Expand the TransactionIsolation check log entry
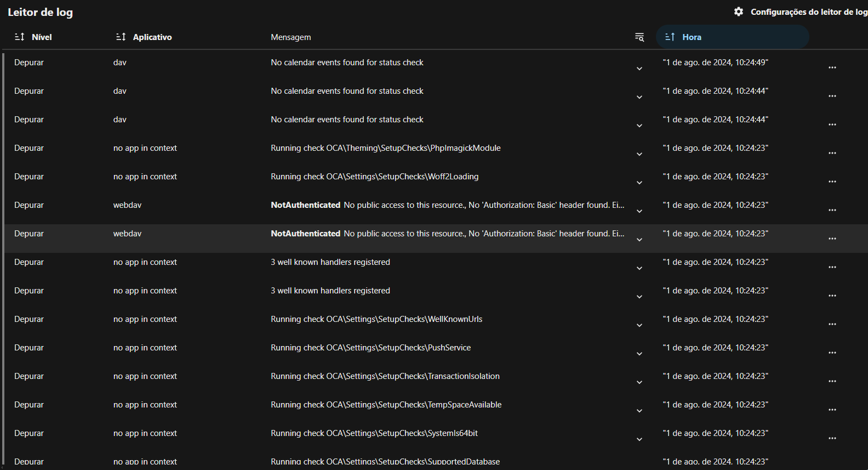The height and width of the screenshot is (470, 868). 639,382
